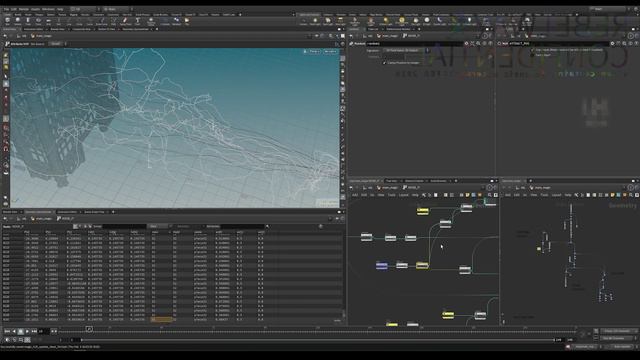This screenshot has height=360, width=640.
Task: Click the yellow node at the top of the left network
Action: [x=422, y=211]
